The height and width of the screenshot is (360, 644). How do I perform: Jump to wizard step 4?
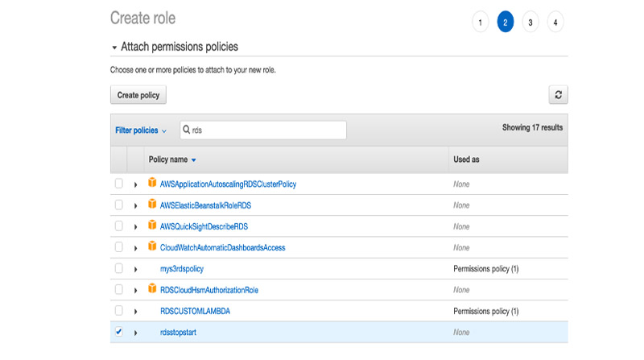click(x=555, y=23)
